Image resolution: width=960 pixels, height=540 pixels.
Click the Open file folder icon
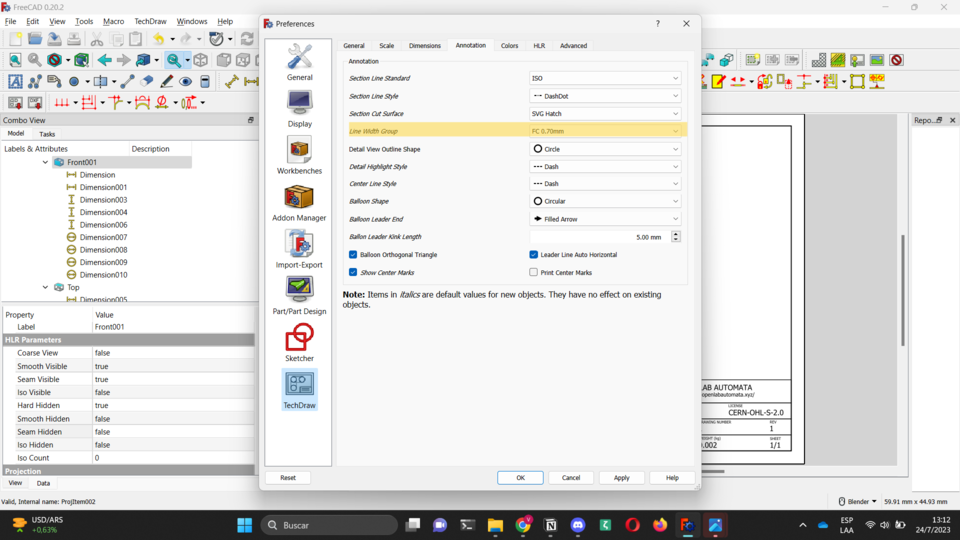pos(35,39)
